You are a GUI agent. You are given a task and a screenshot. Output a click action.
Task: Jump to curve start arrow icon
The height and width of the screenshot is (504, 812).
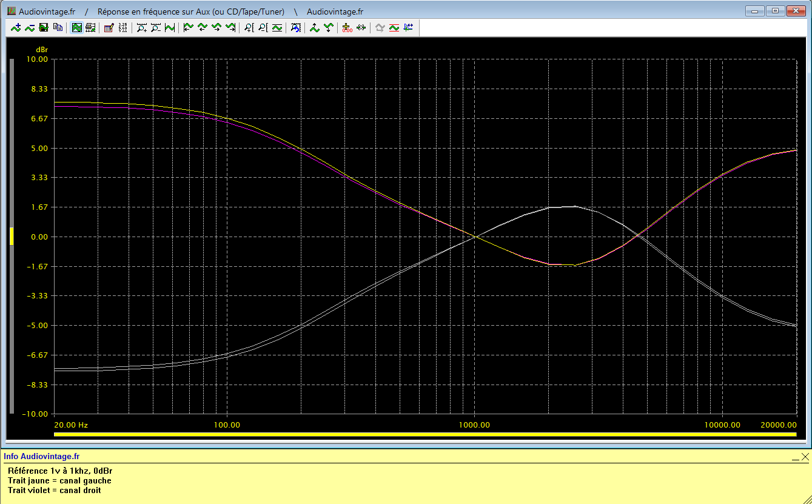point(189,27)
